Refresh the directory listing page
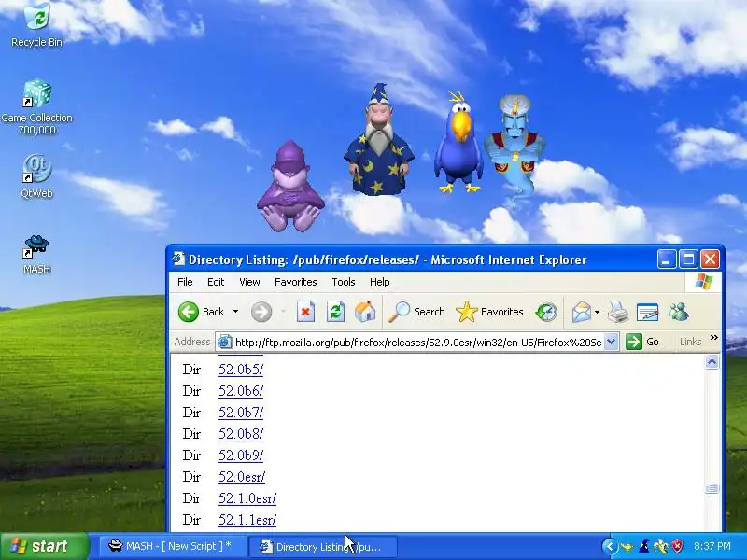 pyautogui.click(x=335, y=312)
